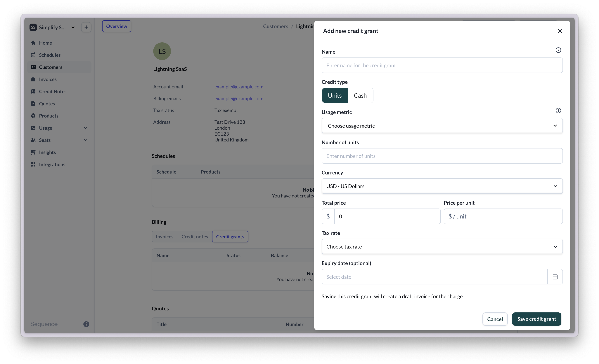Click the Cancel button

click(x=495, y=319)
